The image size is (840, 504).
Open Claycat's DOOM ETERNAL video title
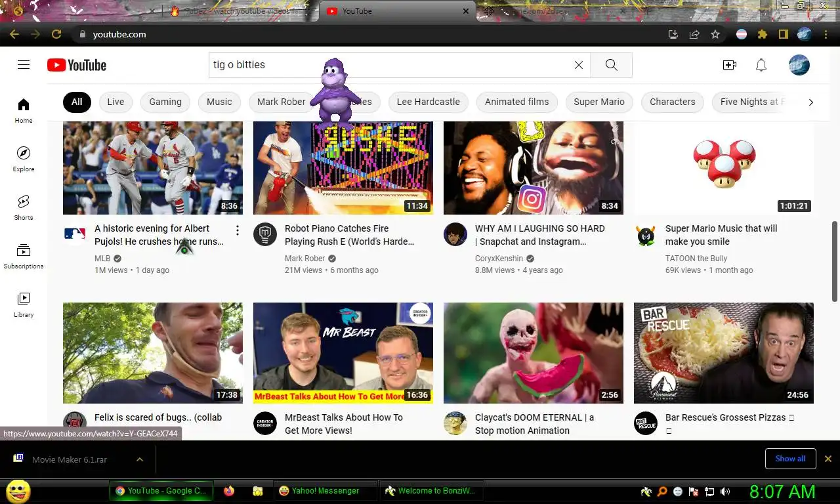534,424
